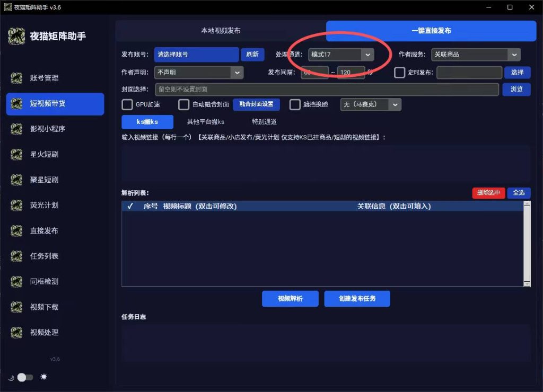The image size is (543, 392).
Task: Click the red 删除选中 button
Action: pyautogui.click(x=488, y=193)
